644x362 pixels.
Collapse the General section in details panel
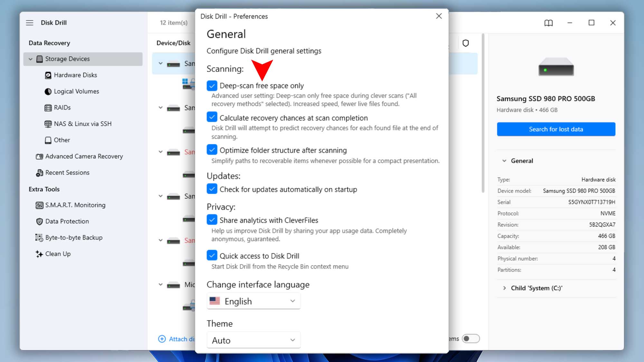point(504,161)
